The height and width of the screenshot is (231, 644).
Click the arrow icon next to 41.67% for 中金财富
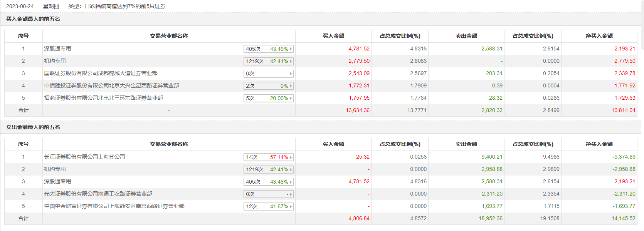pyautogui.click(x=291, y=206)
